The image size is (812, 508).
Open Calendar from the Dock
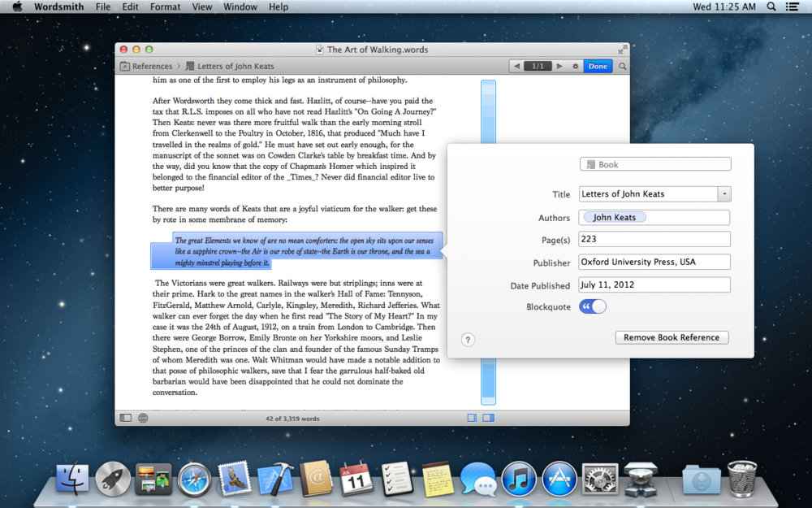tap(356, 479)
